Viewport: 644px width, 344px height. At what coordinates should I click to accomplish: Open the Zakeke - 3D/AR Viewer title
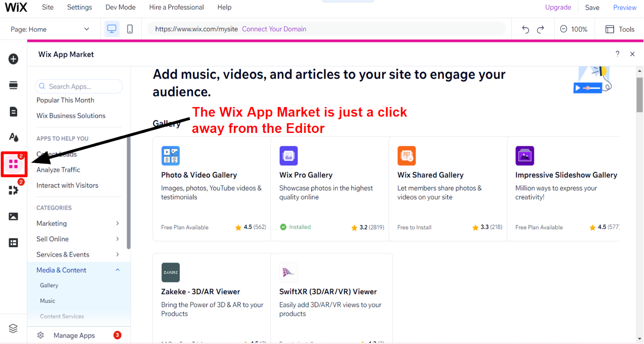(x=200, y=292)
